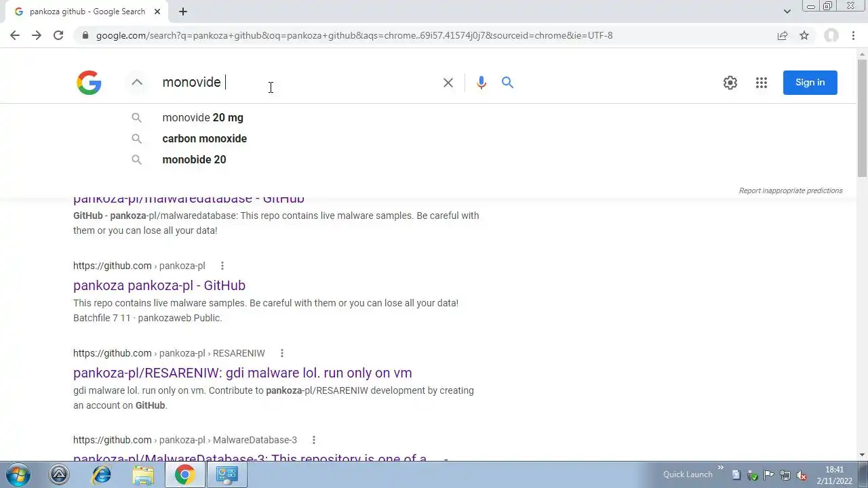Open pankoza pankoza-pl - GitHub result
Image resolution: width=868 pixels, height=488 pixels.
point(159,285)
